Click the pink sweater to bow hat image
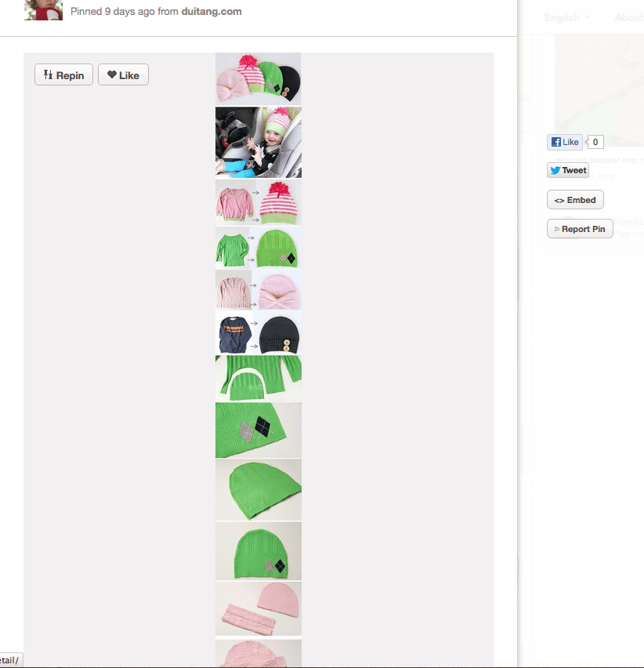 click(x=259, y=291)
